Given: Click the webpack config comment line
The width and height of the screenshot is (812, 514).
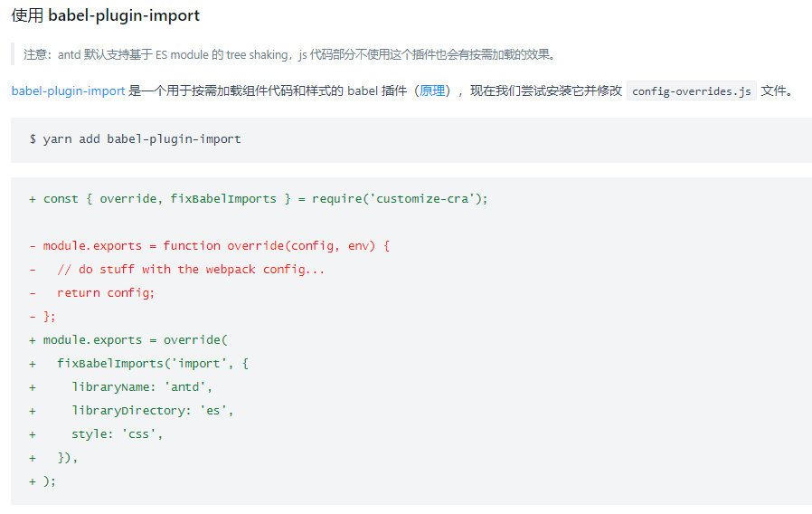Looking at the screenshot, I should click(190, 269).
